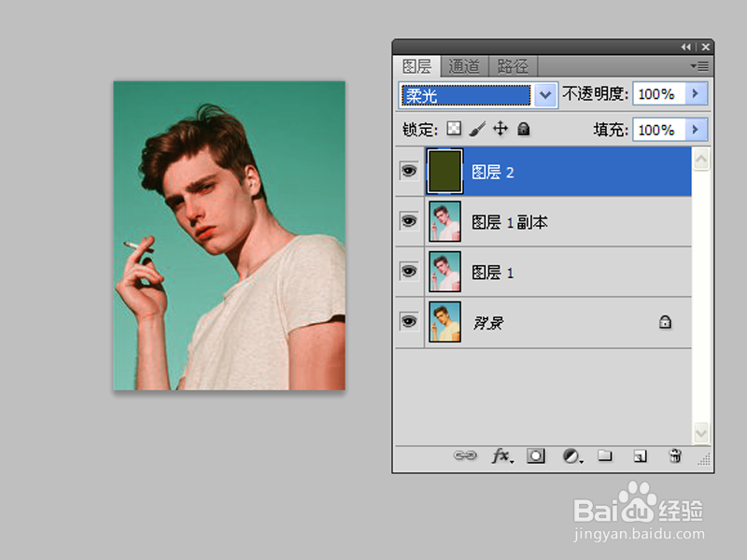The image size is (747, 560).
Task: Lock image pixels brush icon
Action: (477, 129)
